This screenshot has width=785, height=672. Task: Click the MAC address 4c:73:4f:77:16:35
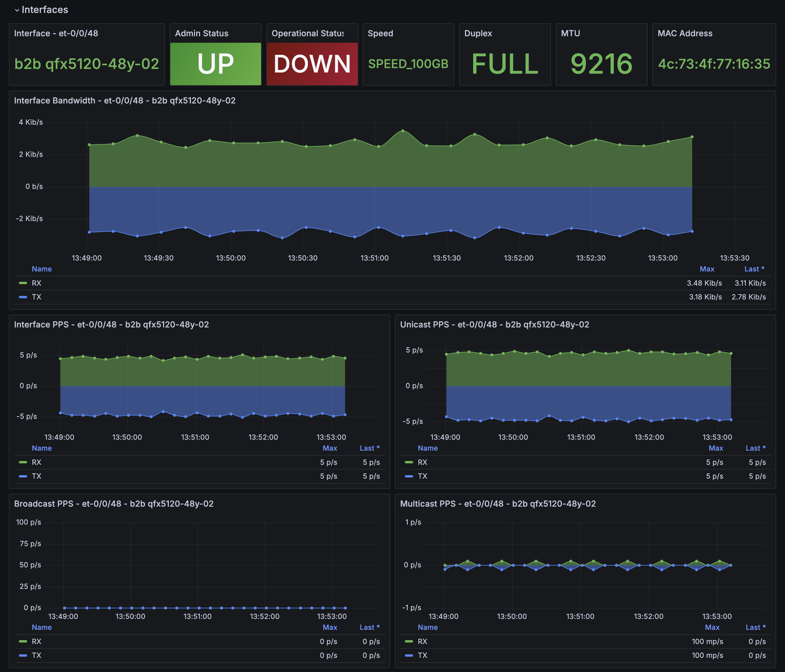tap(714, 64)
